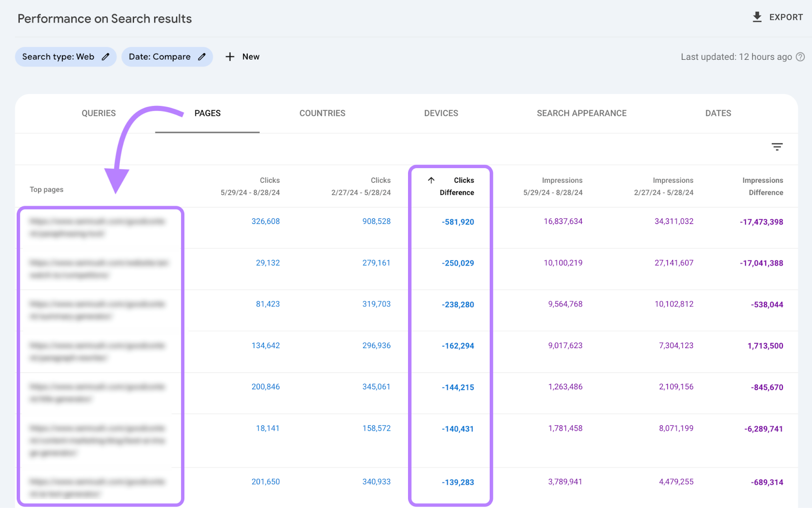Click the 319,703 clicks value

(377, 304)
